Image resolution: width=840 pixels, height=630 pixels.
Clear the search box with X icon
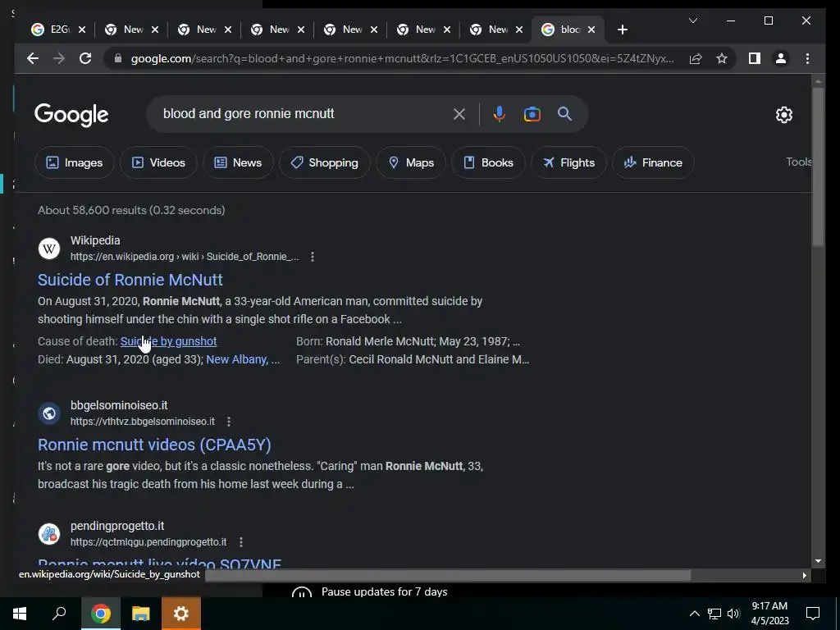[x=459, y=113]
